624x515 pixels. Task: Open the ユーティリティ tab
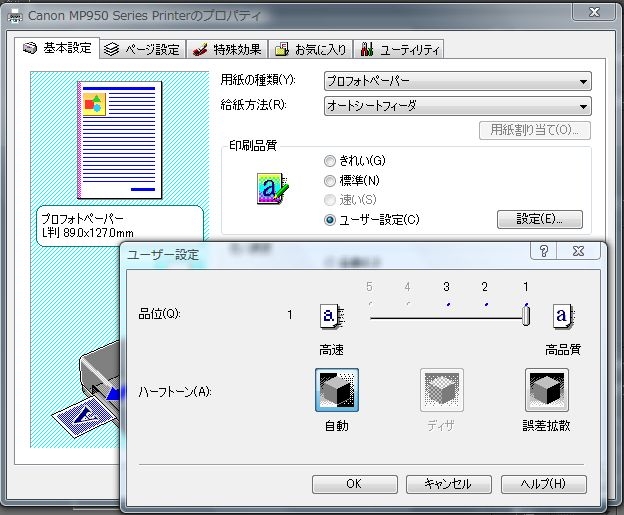[x=399, y=49]
